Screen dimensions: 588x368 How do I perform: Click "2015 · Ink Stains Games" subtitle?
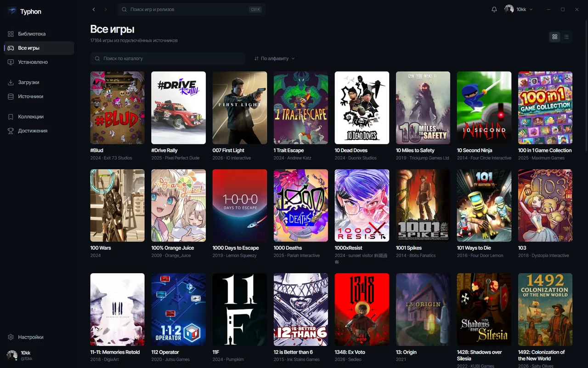(297, 360)
